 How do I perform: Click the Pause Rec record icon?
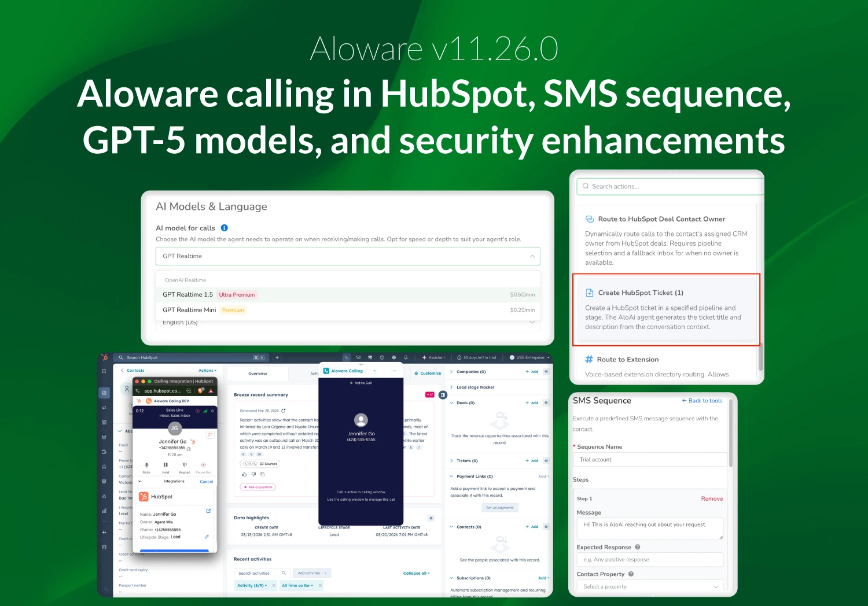pos(203,465)
